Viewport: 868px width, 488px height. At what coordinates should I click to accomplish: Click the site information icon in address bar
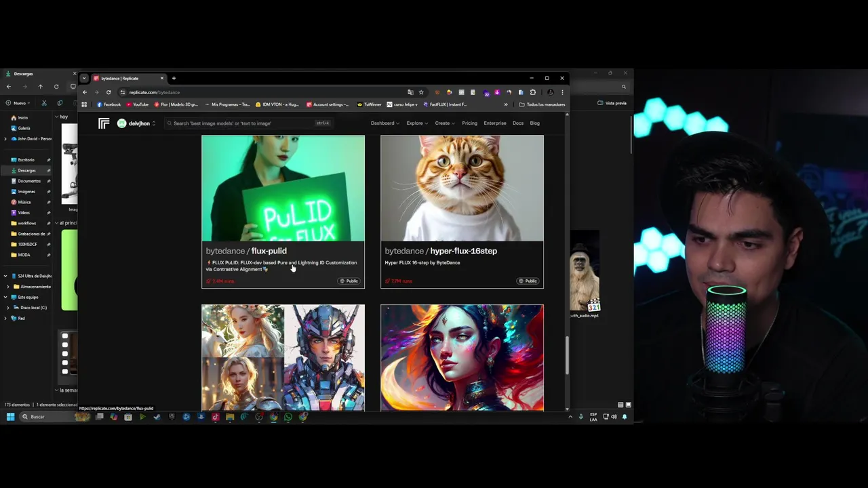123,92
